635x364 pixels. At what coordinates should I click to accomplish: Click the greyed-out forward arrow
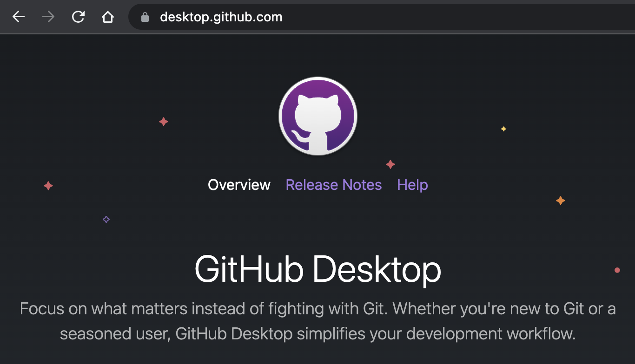[x=48, y=17]
